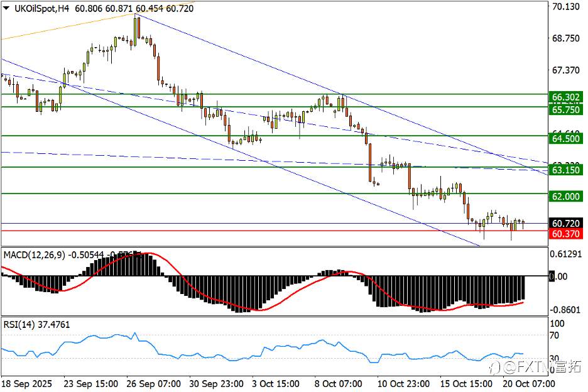The height and width of the screenshot is (392, 588).
Task: Click the RSI scale value 70
Action: pyautogui.click(x=555, y=335)
